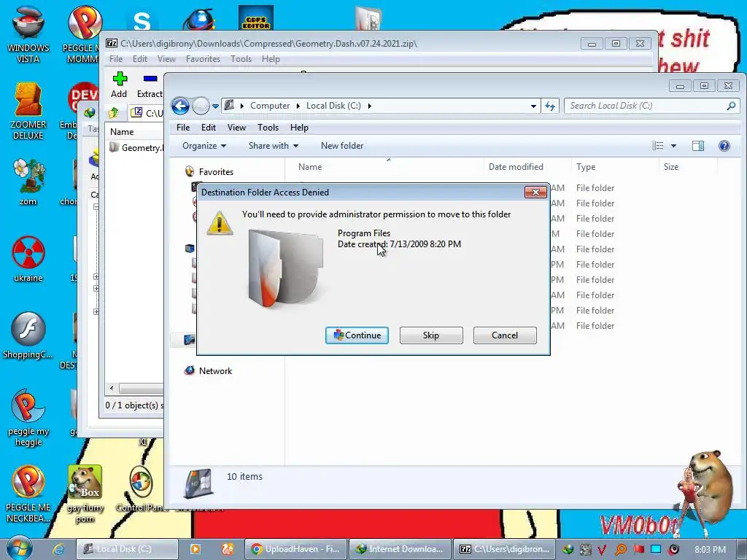Click Windows Media Player taskbar icon
The height and width of the screenshot is (560, 747).
coord(196,549)
